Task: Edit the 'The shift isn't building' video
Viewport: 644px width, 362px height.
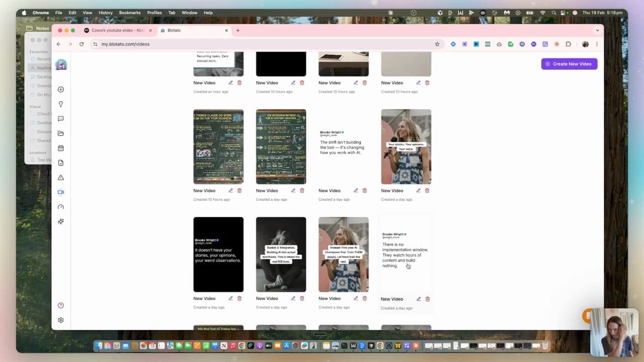Action: point(356,191)
